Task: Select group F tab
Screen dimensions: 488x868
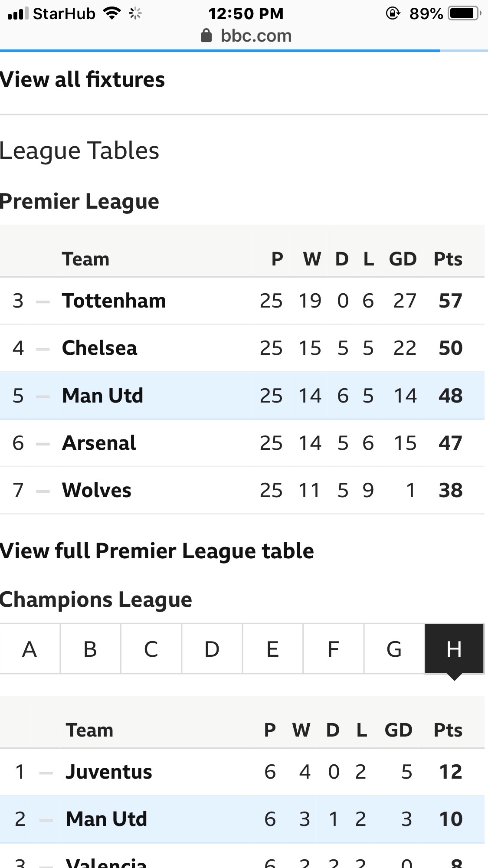Action: click(x=333, y=649)
